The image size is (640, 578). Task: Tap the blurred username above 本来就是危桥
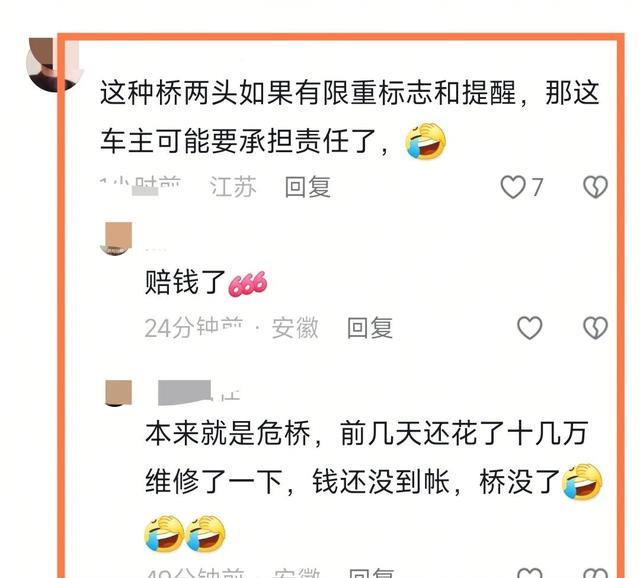[184, 393]
